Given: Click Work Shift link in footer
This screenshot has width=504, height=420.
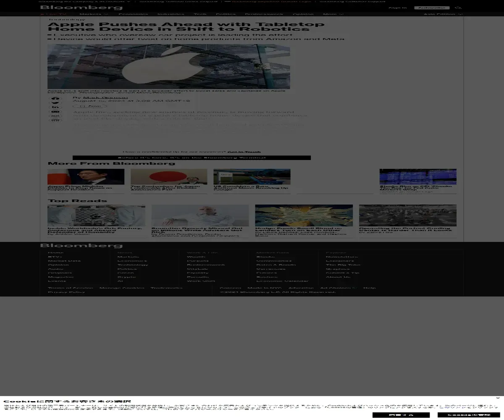Looking at the screenshot, I should coord(201,281).
